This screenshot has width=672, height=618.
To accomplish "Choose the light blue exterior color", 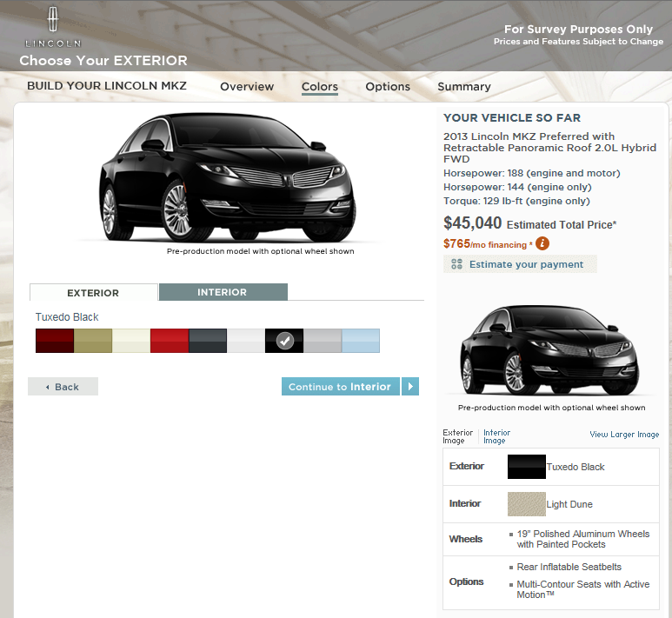I will 361,341.
